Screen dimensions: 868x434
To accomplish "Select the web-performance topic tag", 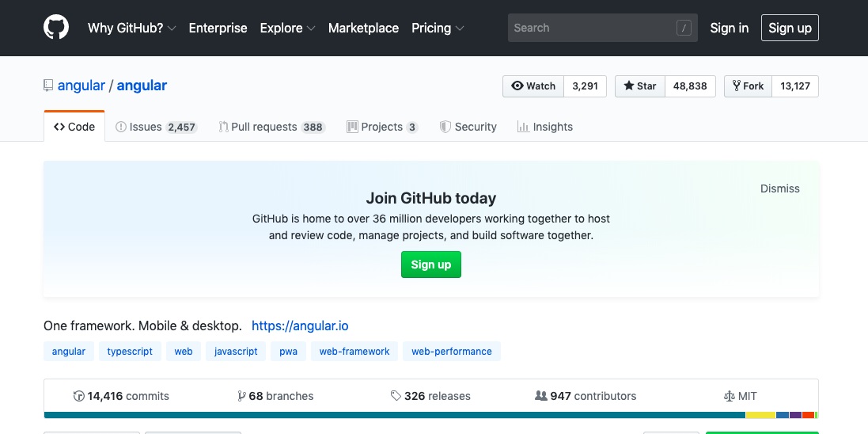I will coord(452,351).
